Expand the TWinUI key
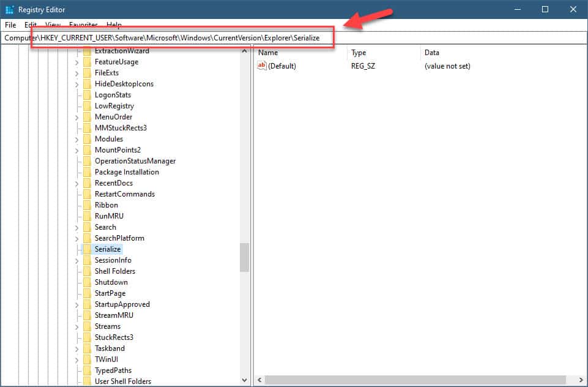The image size is (588, 387). (76, 359)
